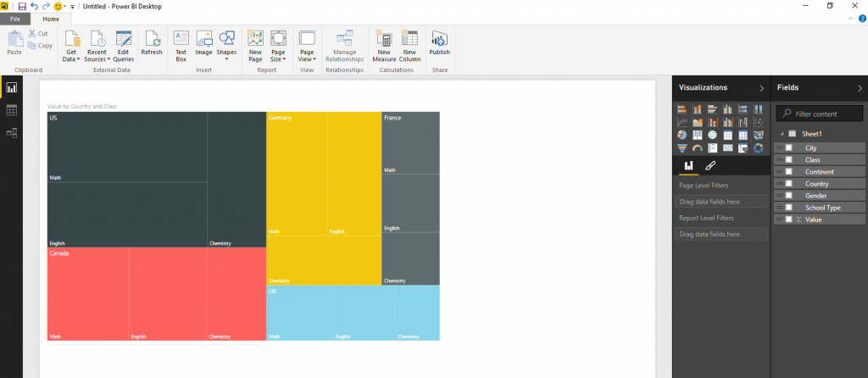Pick the Map globe visualization
Image resolution: width=868 pixels, height=378 pixels.
click(x=712, y=135)
